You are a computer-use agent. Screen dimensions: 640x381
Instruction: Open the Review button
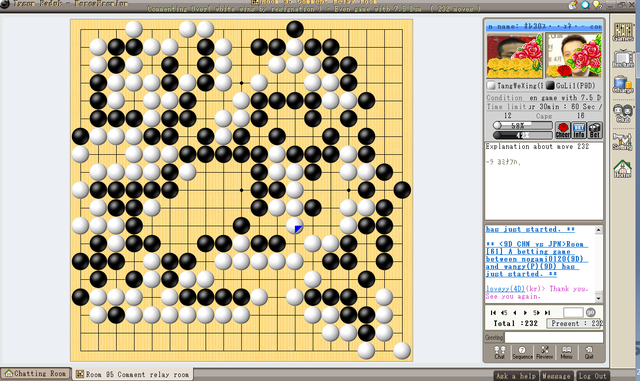click(544, 353)
